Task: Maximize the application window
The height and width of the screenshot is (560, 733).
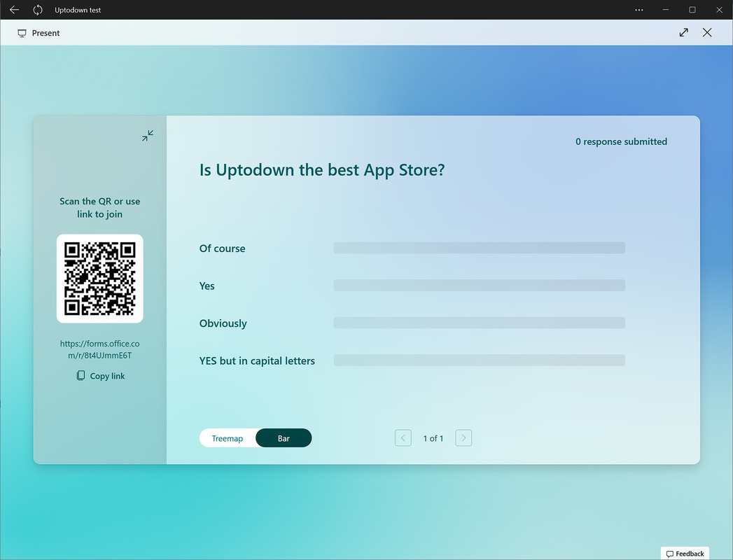Action: click(692, 10)
